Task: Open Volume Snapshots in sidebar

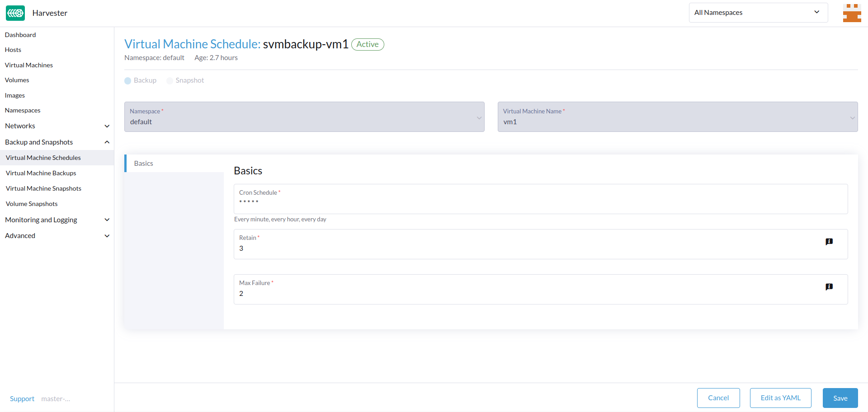Action: [32, 204]
